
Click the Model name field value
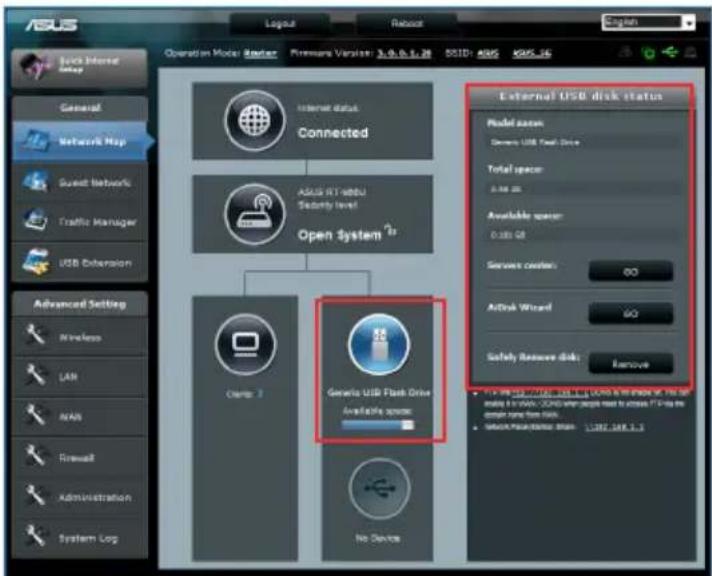(583, 142)
